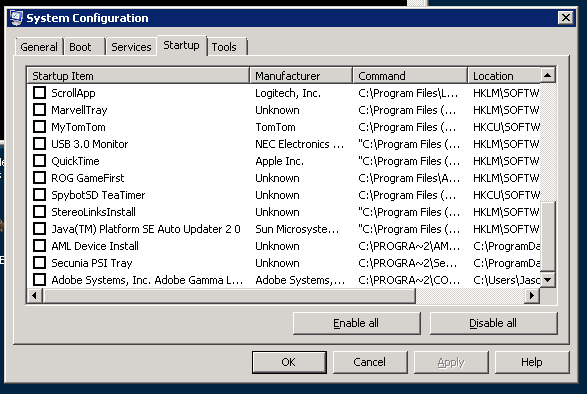Image resolution: width=587 pixels, height=394 pixels.
Task: Sort by the Startup Item column header
Action: [138, 76]
